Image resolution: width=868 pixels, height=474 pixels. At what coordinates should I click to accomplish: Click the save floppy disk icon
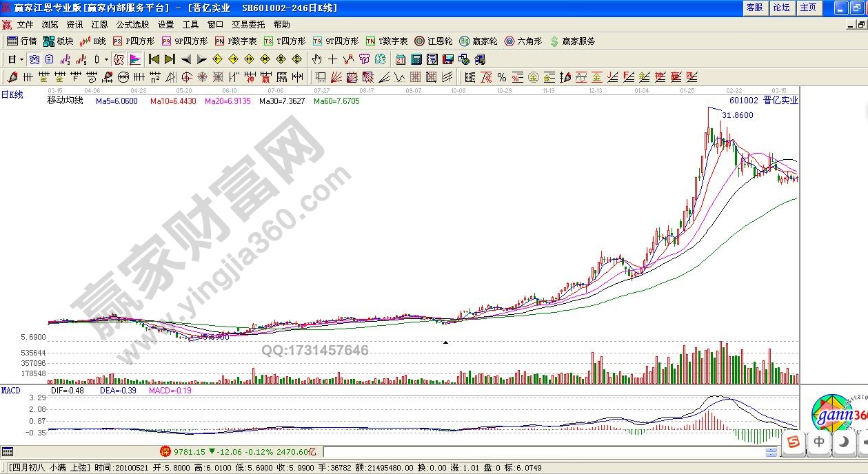click(x=448, y=59)
